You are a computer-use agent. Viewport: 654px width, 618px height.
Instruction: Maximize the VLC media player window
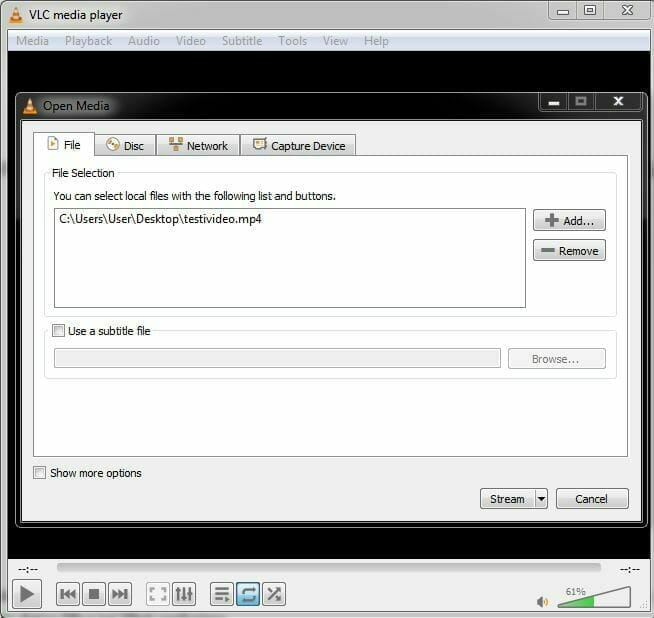(x=590, y=10)
